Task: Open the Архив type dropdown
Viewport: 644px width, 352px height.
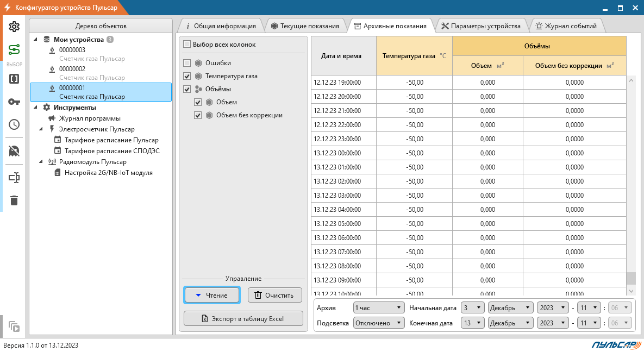Action: point(378,307)
